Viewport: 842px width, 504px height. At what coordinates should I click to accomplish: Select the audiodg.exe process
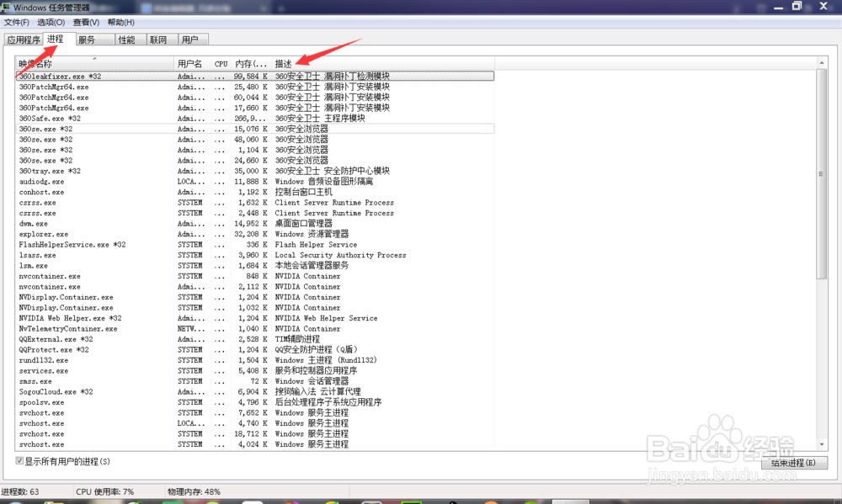pos(255,182)
